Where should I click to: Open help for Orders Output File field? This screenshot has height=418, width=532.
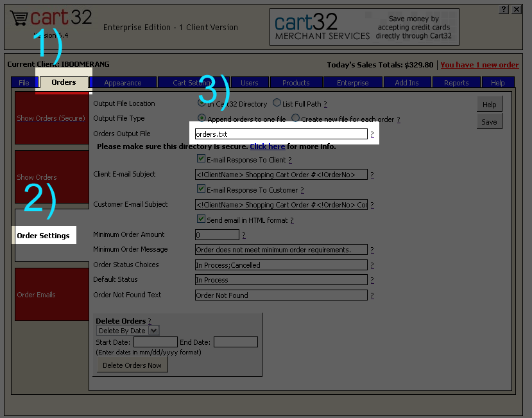point(372,134)
